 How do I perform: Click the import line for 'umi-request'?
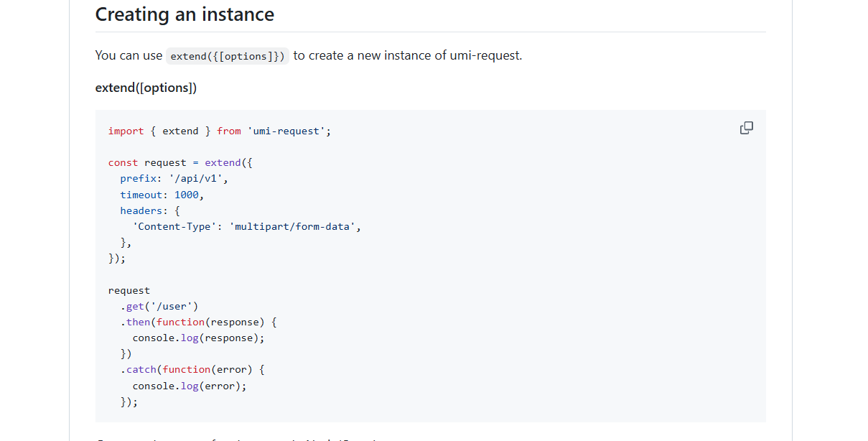tap(220, 131)
